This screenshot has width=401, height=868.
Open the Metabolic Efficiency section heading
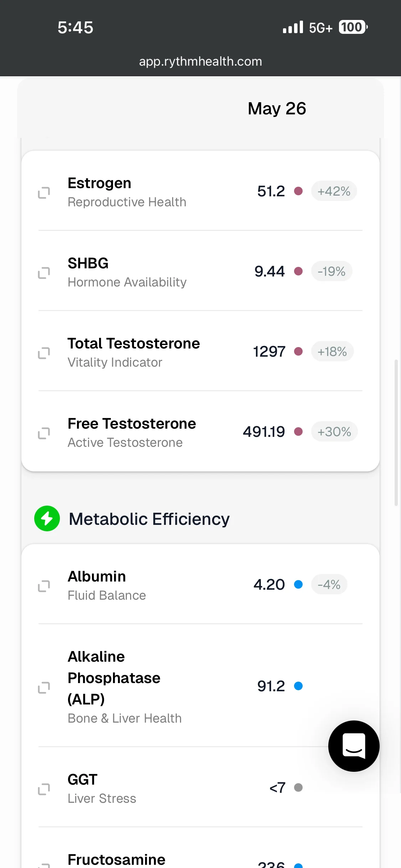149,519
